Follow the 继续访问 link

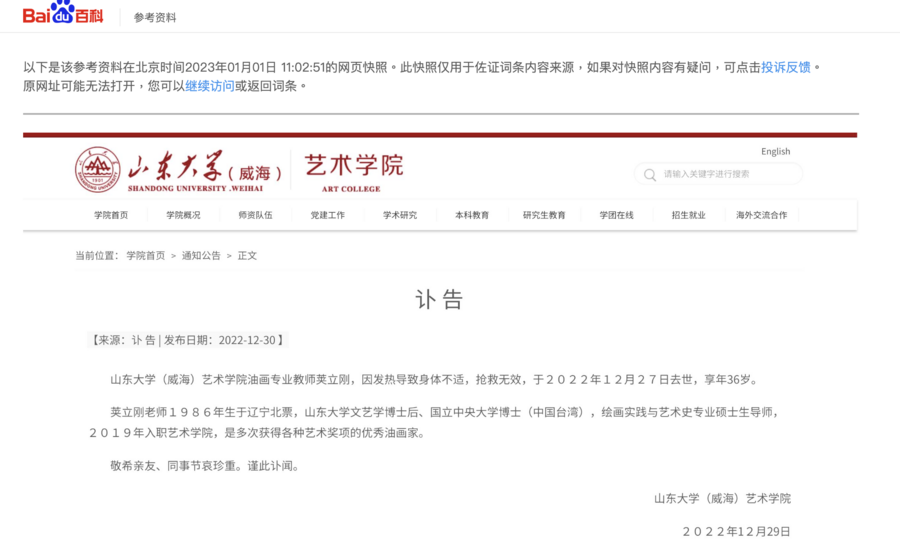pos(210,86)
